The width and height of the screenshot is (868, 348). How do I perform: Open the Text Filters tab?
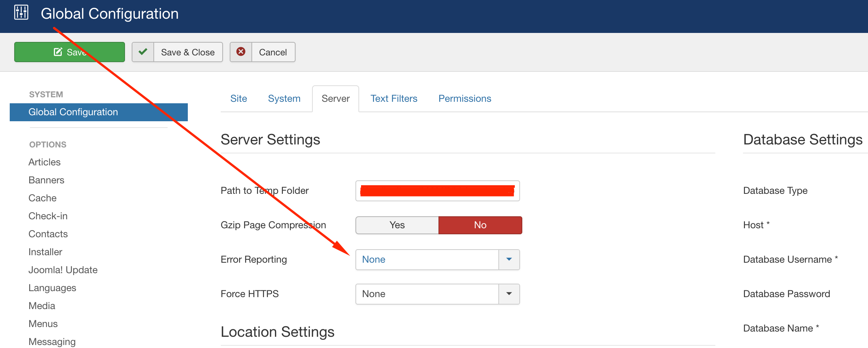394,98
